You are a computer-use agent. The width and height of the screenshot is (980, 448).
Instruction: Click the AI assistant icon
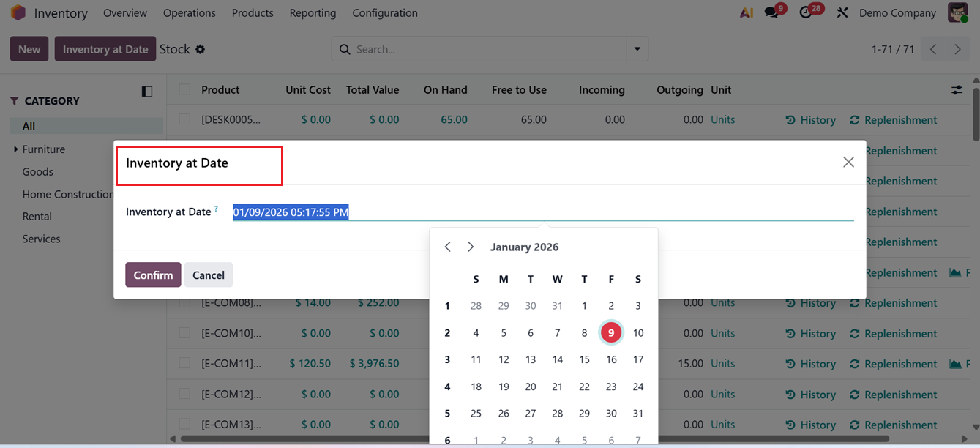point(746,12)
